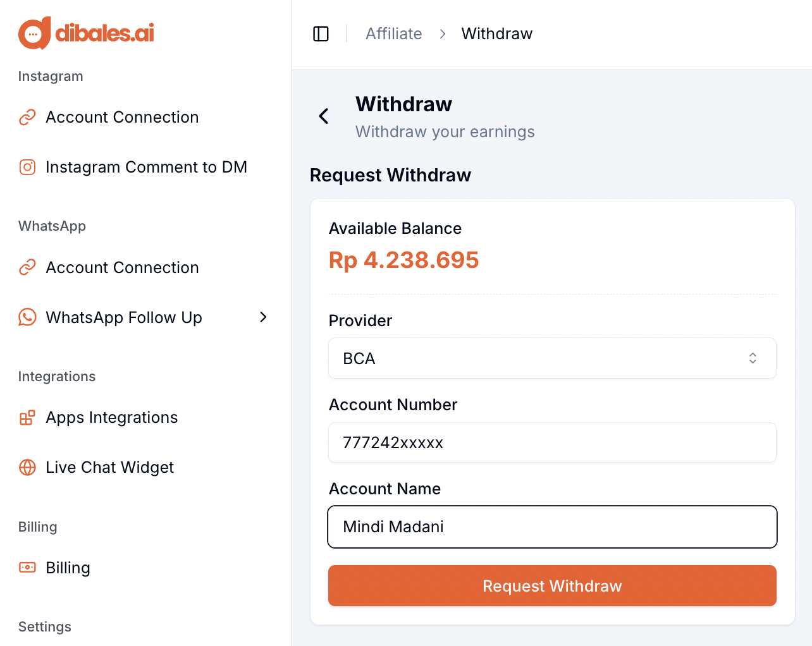812x646 pixels.
Task: Click the Apps Integrations icon
Action: pos(27,418)
